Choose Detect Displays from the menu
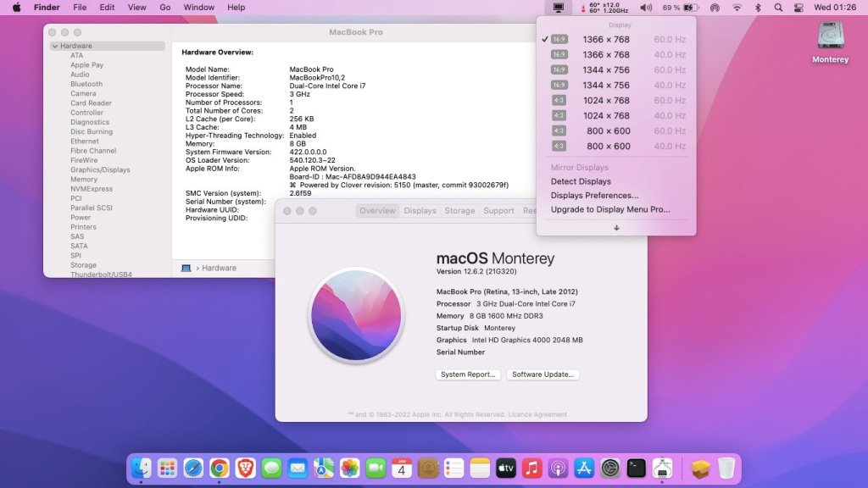This screenshot has height=488, width=868. [x=581, y=181]
